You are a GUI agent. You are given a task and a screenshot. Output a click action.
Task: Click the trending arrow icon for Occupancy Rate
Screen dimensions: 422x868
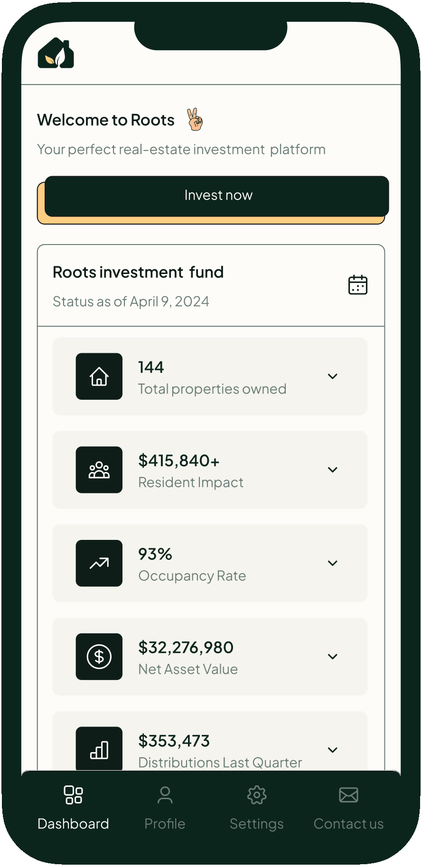[99, 563]
